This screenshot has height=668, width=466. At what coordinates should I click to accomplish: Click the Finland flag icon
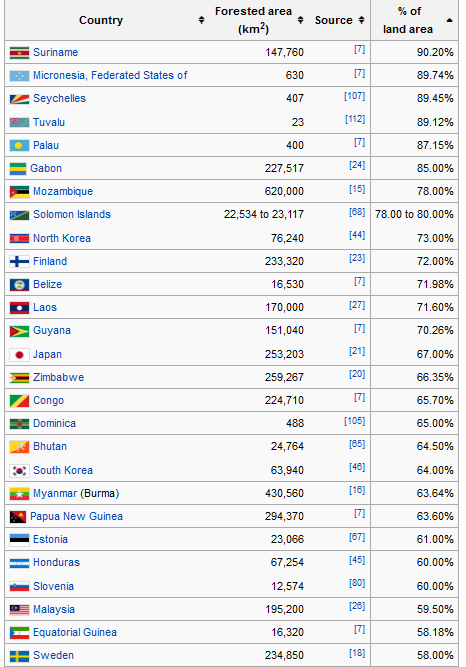(19, 262)
